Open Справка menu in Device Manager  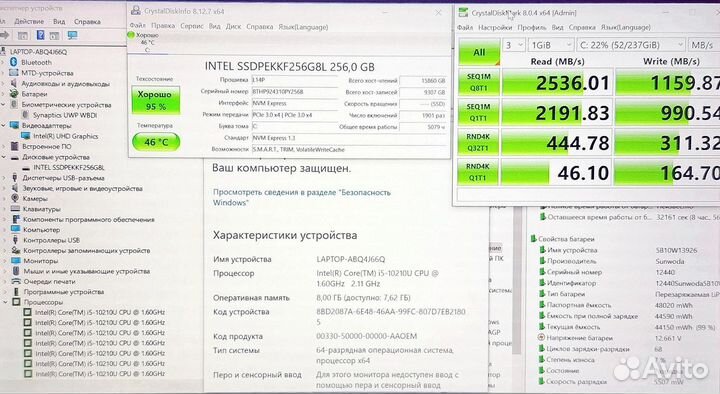tap(87, 22)
